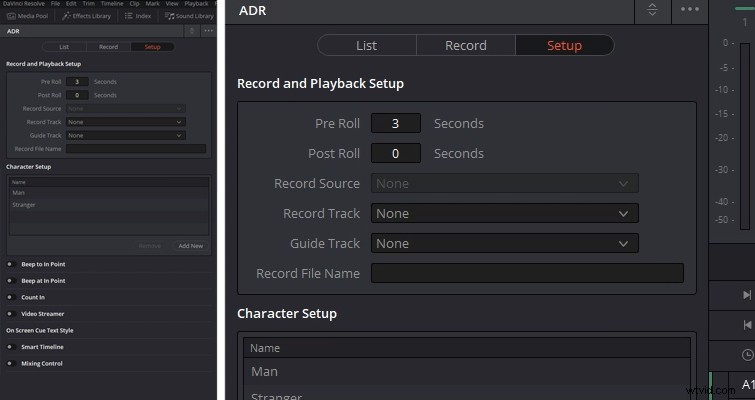This screenshot has width=755, height=400.
Task: Open the Timeline menu
Action: (x=112, y=3)
